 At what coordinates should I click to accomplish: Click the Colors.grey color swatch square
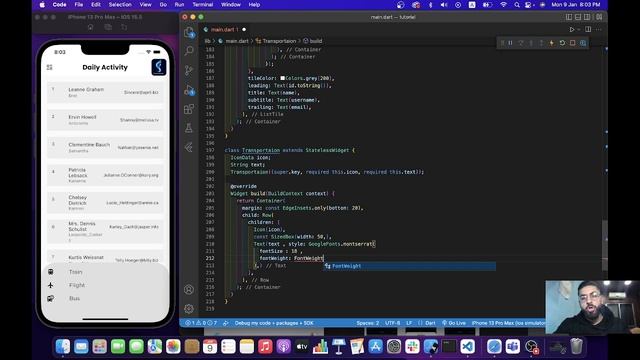pos(282,78)
